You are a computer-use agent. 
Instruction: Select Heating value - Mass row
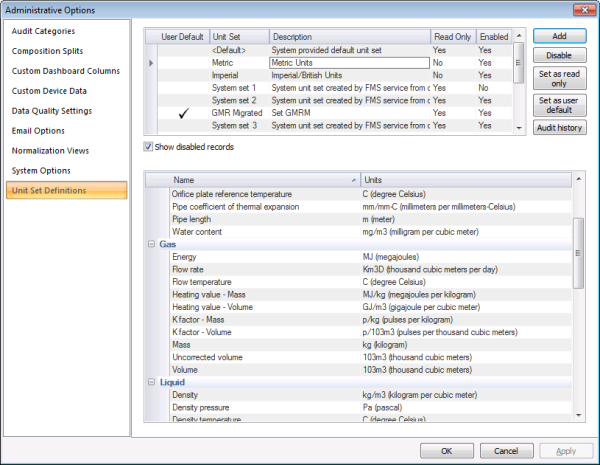[370, 295]
